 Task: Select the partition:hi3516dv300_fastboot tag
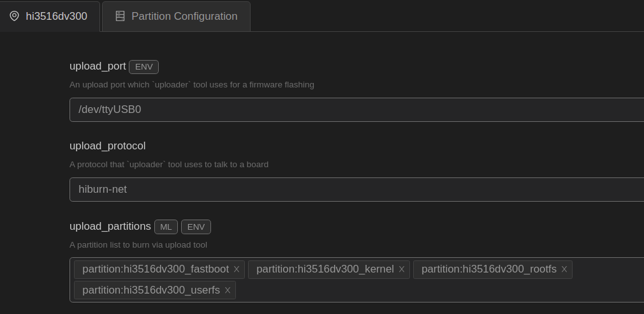click(155, 269)
